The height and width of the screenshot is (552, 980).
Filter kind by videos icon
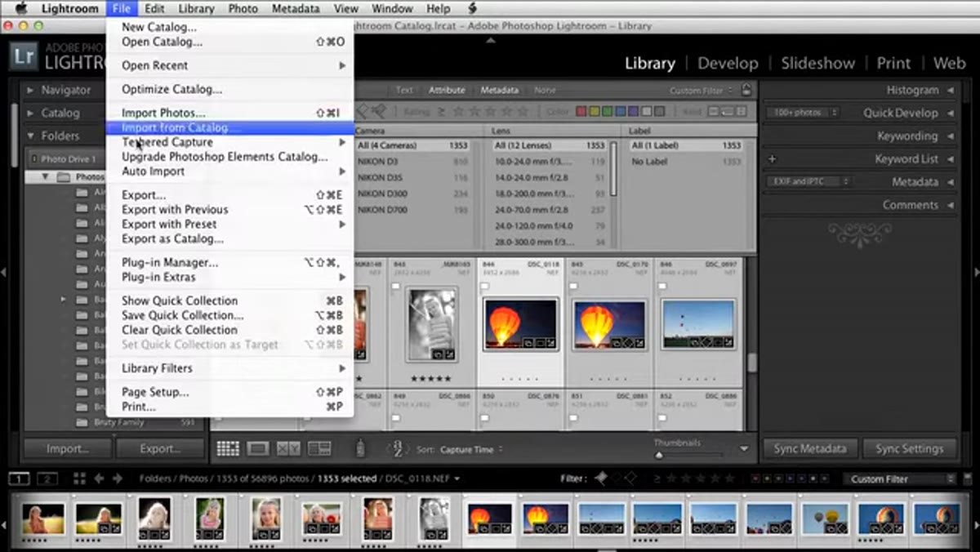click(741, 112)
